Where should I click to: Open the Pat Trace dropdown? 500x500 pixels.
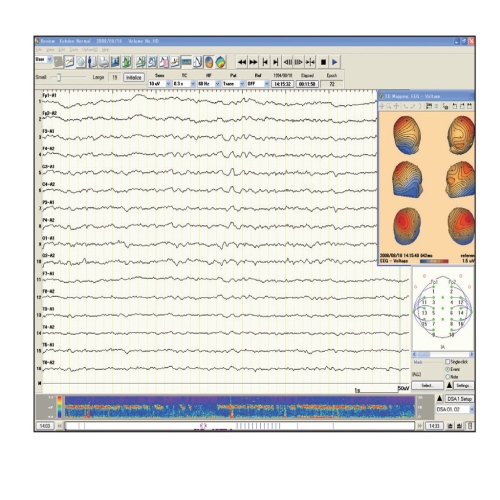point(233,84)
